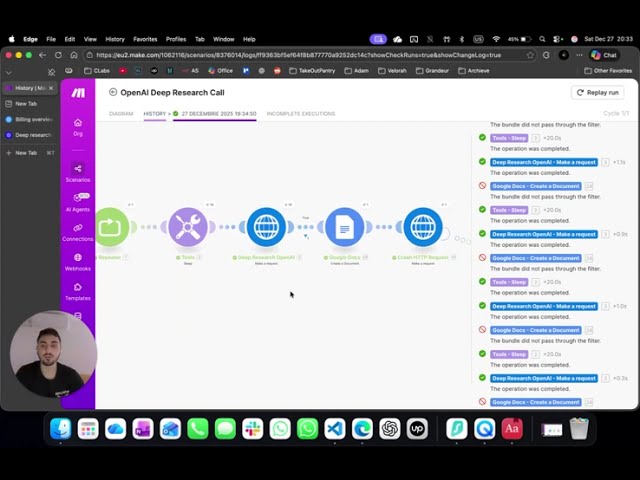Select the Crawl HTTP Request module node

(x=423, y=227)
